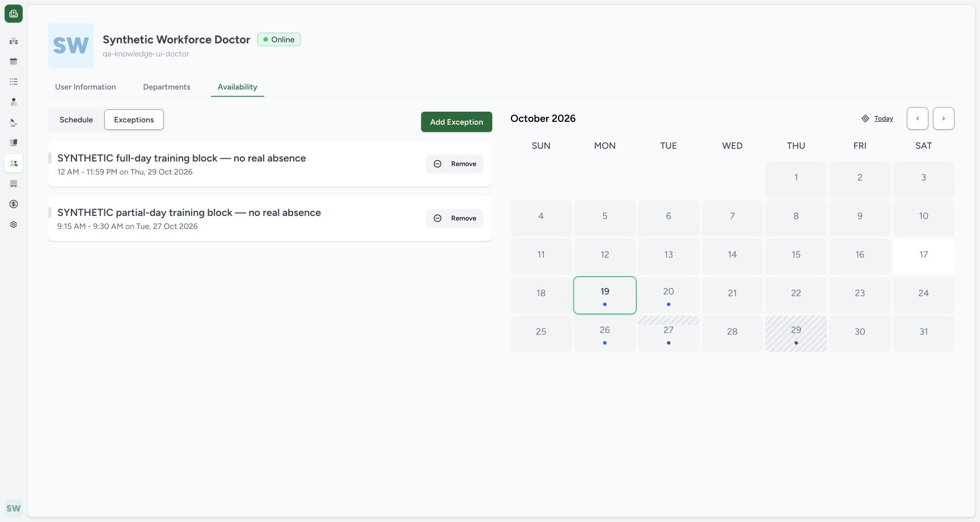The image size is (980, 522).
Task: Switch to Schedule view
Action: click(x=76, y=120)
